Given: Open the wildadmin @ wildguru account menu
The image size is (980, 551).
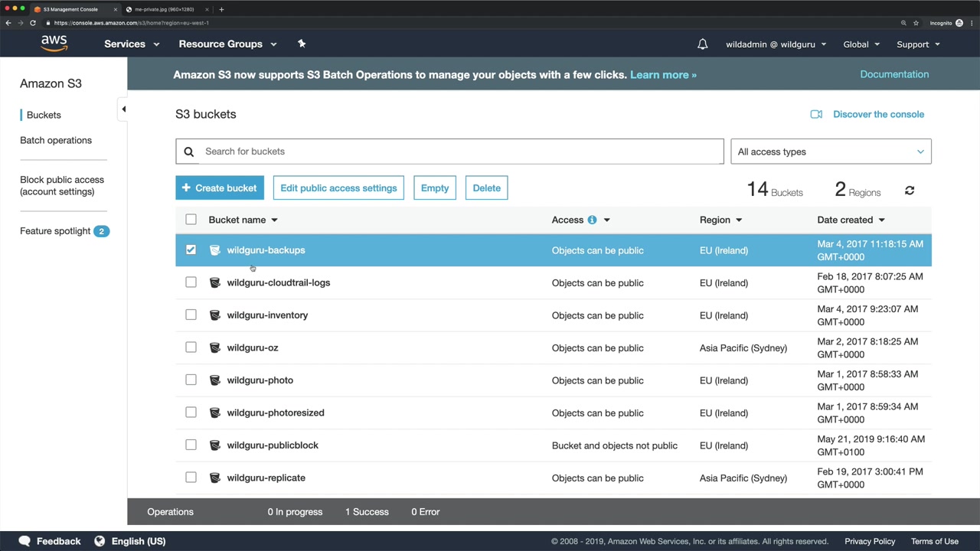Looking at the screenshot, I should (776, 44).
